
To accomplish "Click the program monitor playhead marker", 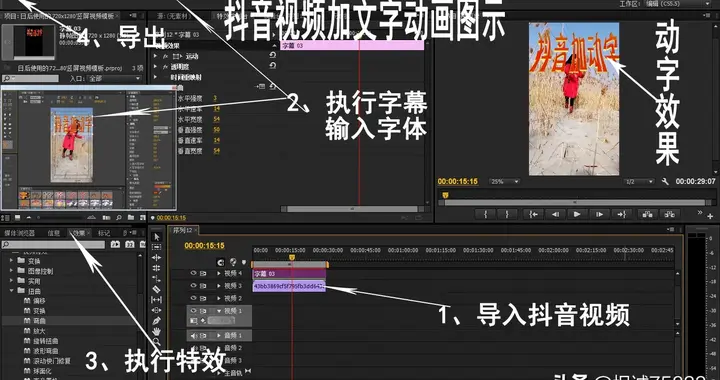I will [x=445, y=195].
